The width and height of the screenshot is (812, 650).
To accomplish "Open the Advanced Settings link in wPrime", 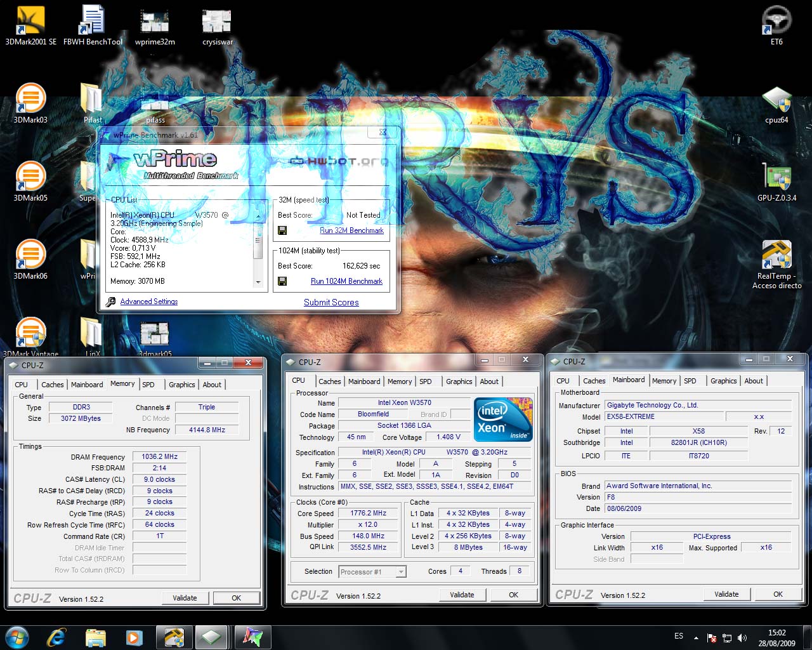I will coord(149,302).
